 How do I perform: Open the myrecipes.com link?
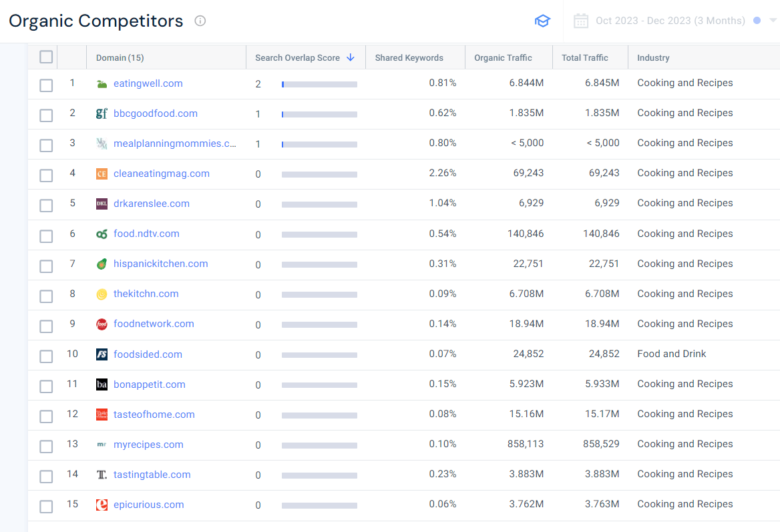pos(148,445)
